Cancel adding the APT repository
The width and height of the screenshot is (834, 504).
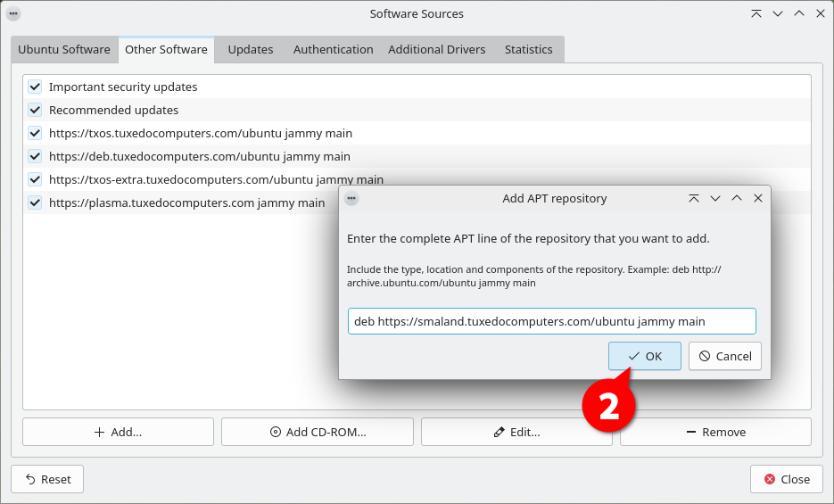(x=725, y=356)
